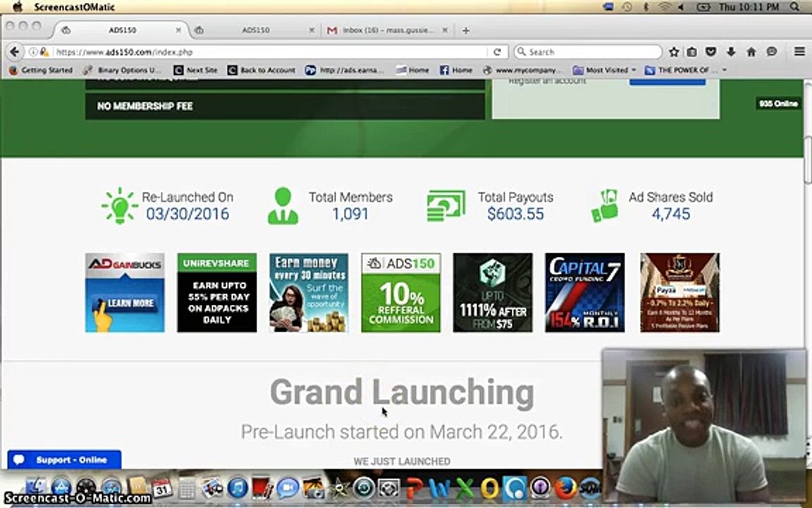Launch Microsoft Excel from the dock
812x508 pixels.
click(x=465, y=488)
